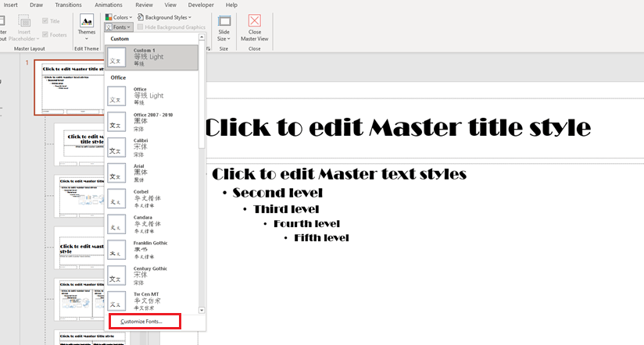Choose the Franklin Gothic font theme
Screen dimensions: 644x345
tap(152, 250)
